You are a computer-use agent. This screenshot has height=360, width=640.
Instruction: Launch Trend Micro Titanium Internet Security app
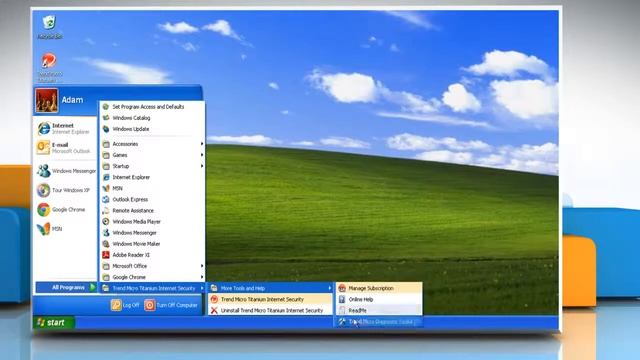[x=271, y=299]
